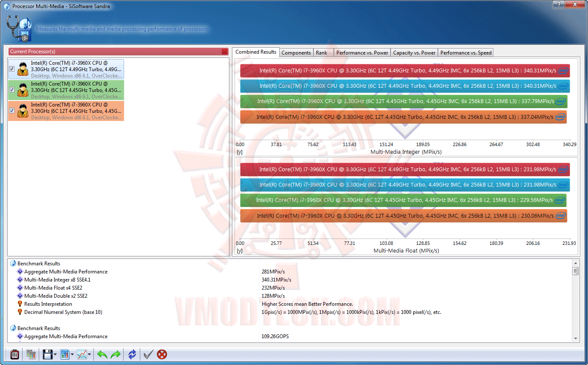Click Intel logo on red Multi-Media Integer bar
588x365 pixels.
[x=563, y=71]
